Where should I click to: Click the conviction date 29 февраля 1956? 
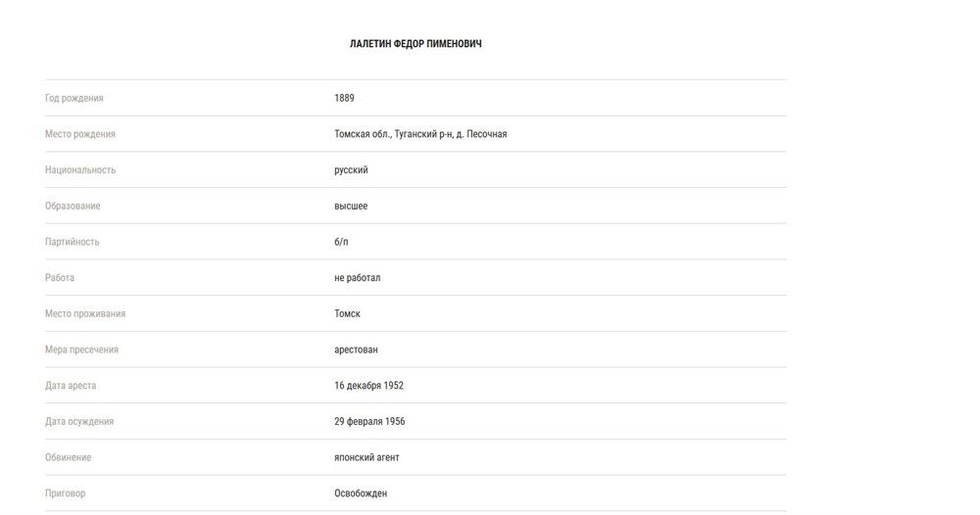point(369,422)
